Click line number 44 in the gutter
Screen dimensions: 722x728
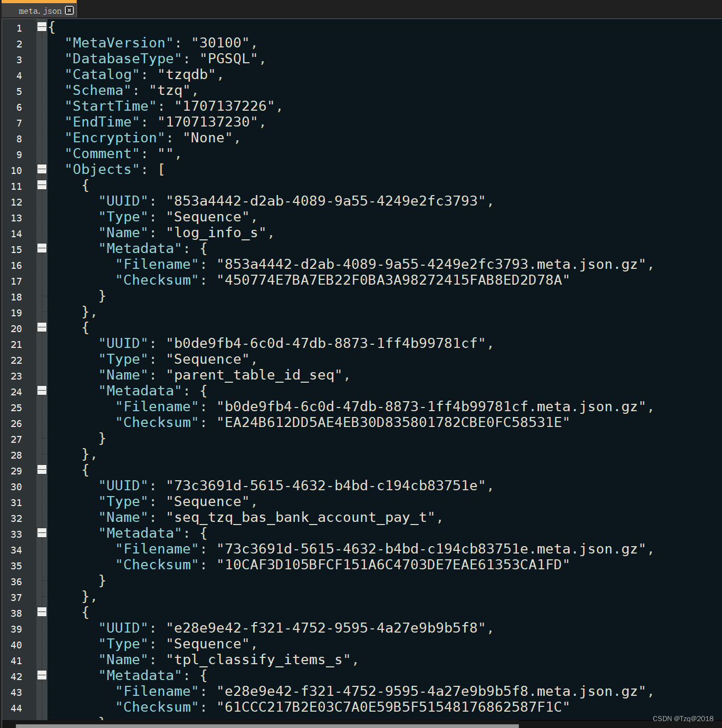click(x=16, y=708)
